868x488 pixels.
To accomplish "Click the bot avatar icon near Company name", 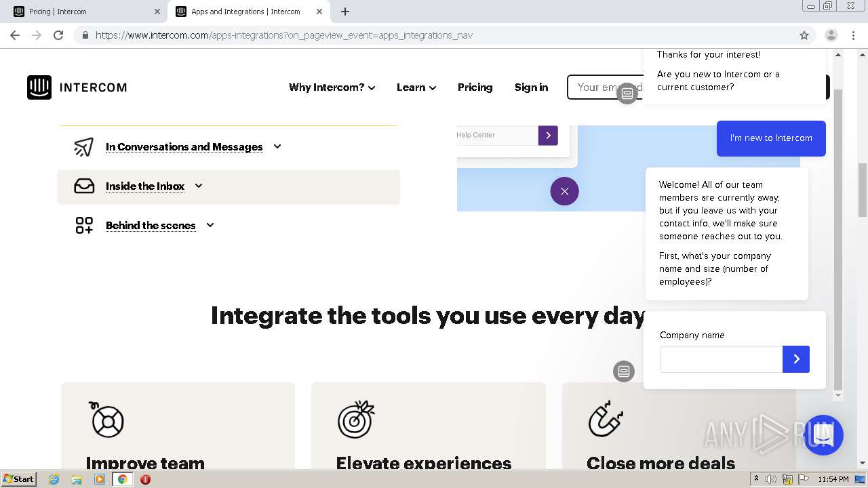I will (624, 371).
